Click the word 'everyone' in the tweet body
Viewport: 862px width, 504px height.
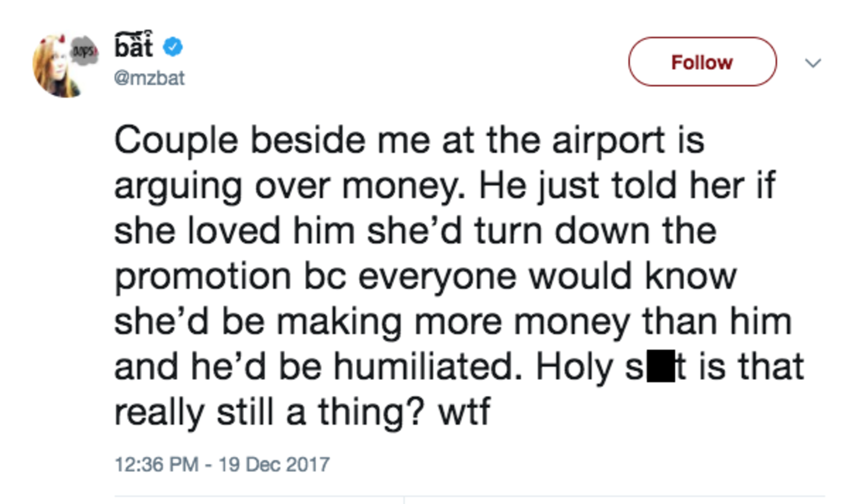[437, 277]
